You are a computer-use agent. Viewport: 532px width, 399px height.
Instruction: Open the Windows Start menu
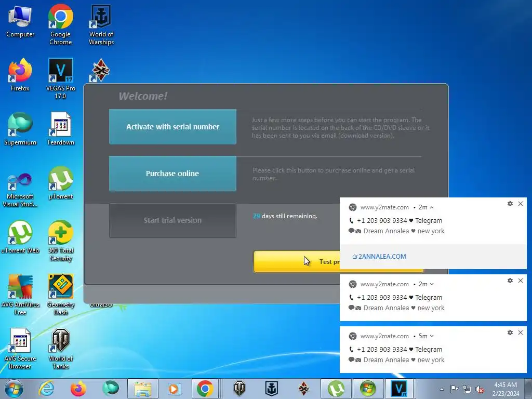point(14,389)
